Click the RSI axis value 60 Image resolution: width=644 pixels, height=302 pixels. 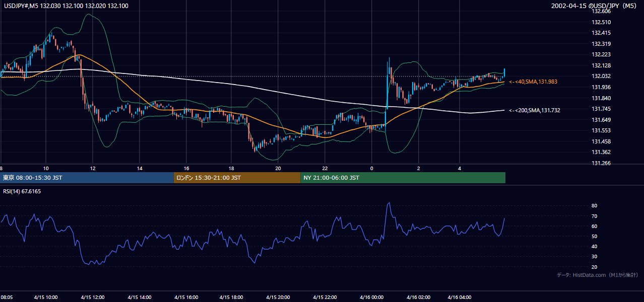click(594, 226)
